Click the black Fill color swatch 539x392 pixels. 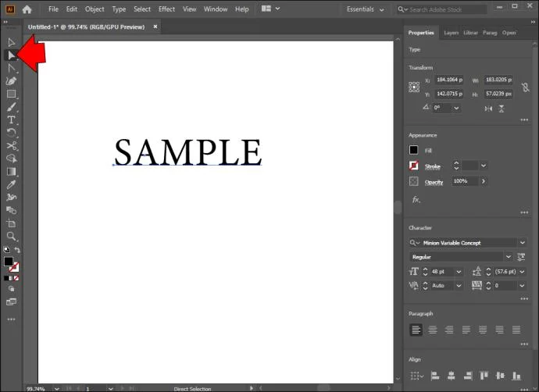(413, 150)
